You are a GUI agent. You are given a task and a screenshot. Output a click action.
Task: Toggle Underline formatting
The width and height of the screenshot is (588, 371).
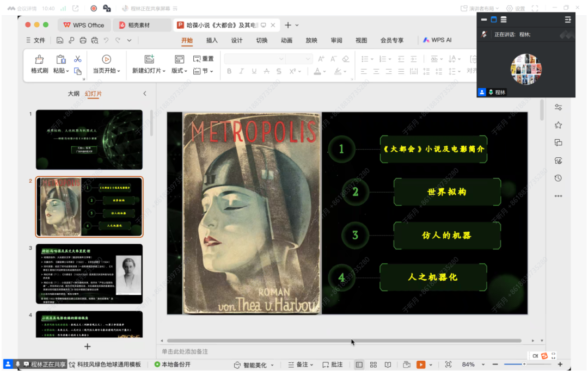tap(254, 71)
